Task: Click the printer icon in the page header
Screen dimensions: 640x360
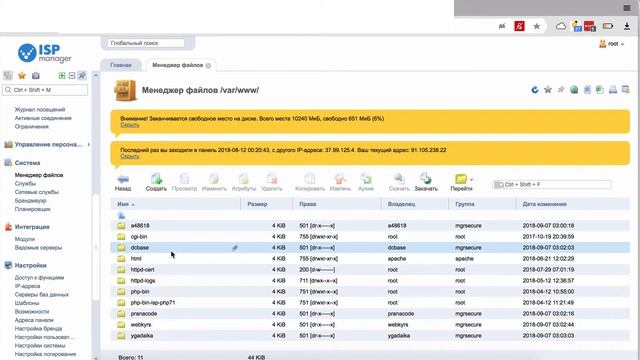Action: [x=613, y=90]
